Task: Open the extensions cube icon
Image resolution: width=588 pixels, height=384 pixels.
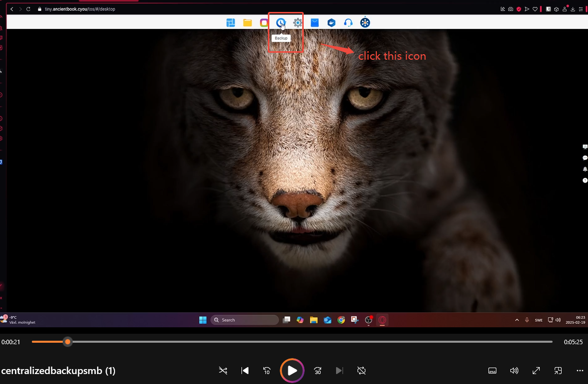Action: click(557, 9)
